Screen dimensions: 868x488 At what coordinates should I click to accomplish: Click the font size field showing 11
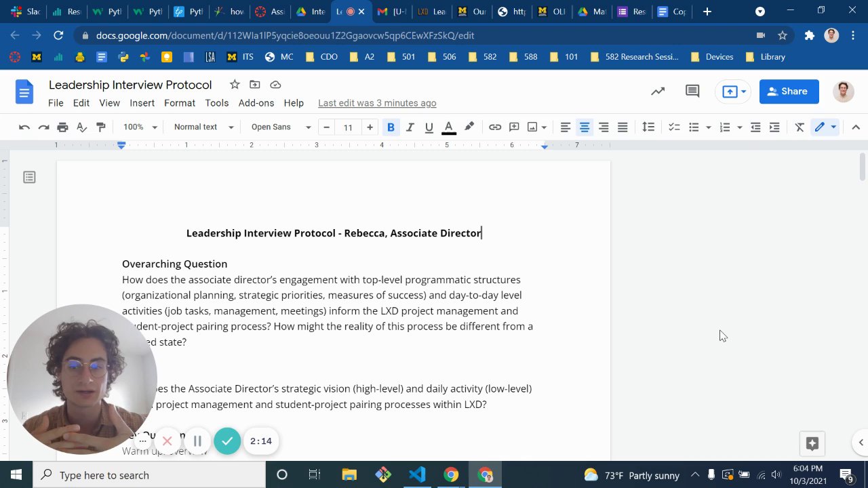[348, 127]
